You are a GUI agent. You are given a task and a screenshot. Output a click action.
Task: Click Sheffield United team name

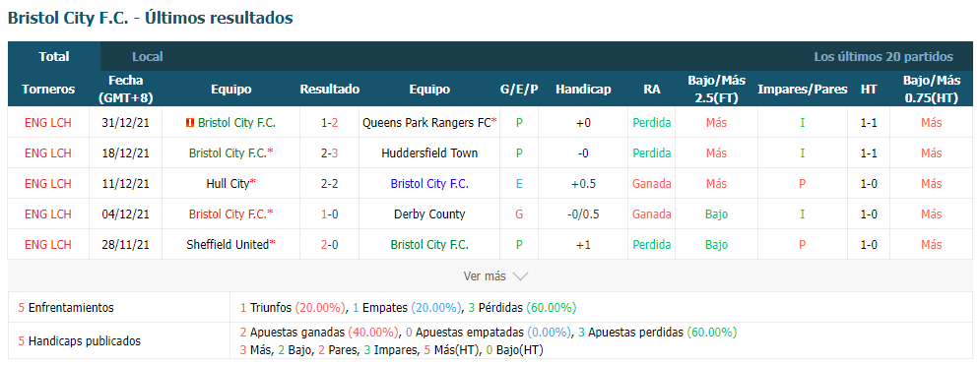[228, 245]
